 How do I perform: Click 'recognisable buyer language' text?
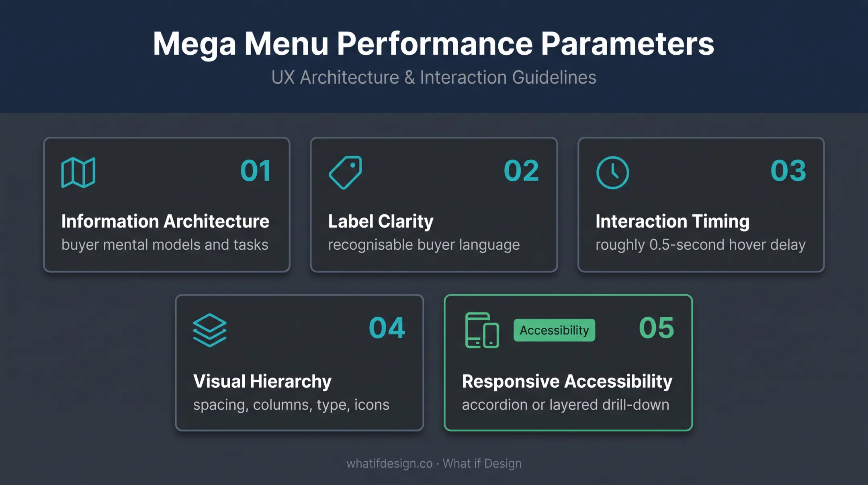[x=424, y=245]
